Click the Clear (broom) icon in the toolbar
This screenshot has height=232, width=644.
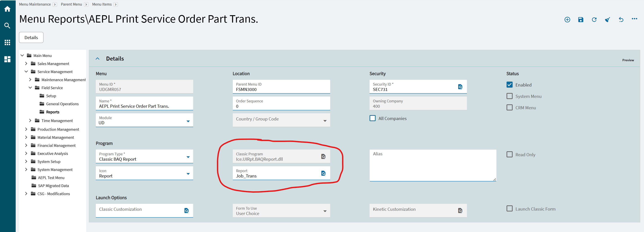point(608,20)
